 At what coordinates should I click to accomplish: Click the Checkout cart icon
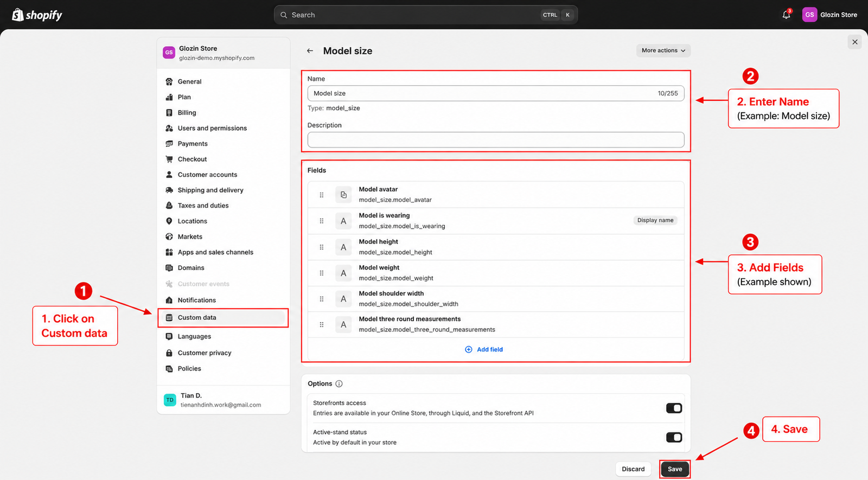(x=169, y=159)
